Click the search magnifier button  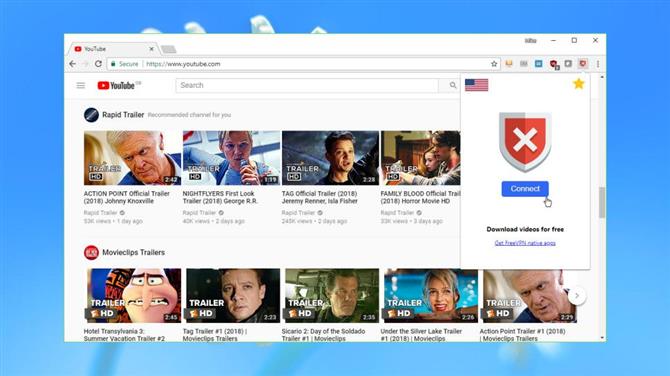click(x=453, y=85)
